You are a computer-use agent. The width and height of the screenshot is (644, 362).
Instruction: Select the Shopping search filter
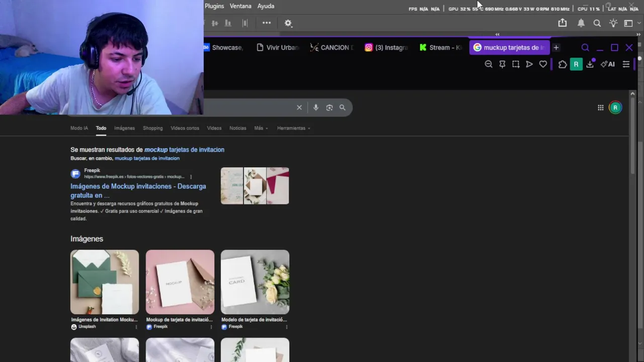tap(152, 128)
